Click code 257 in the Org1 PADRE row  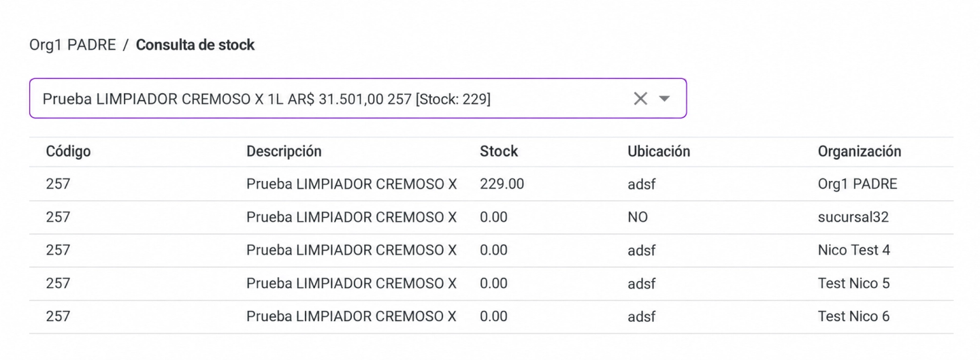[x=58, y=184]
